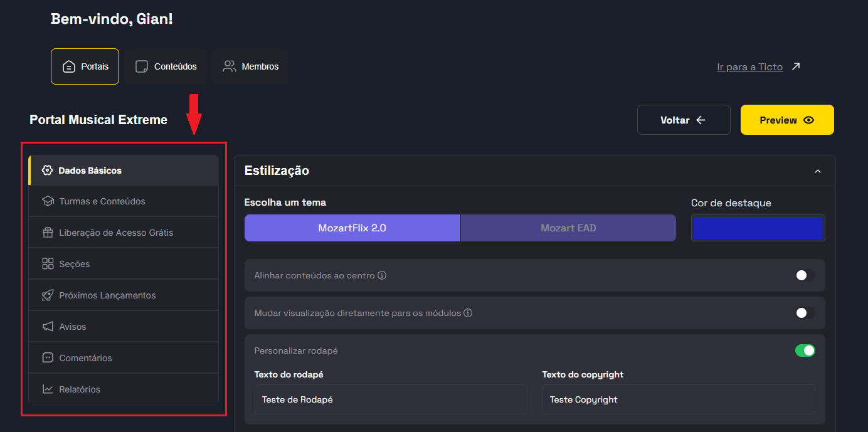Viewport: 868px width, 432px height.
Task: Click the gift icon for Liberação de Acesso Grátis
Action: pyautogui.click(x=48, y=233)
